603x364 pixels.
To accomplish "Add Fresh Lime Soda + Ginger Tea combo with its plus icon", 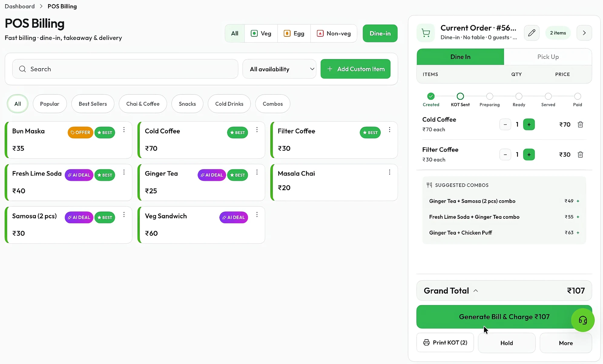I will [x=578, y=217].
